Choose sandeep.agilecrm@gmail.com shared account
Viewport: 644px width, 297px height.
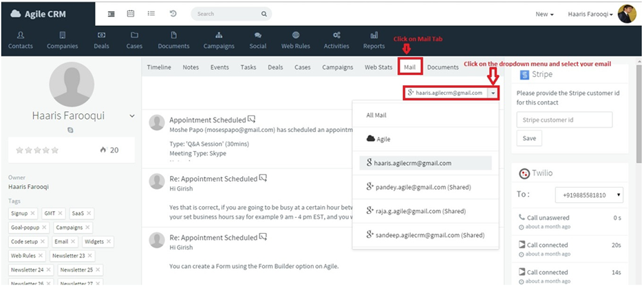click(x=425, y=235)
